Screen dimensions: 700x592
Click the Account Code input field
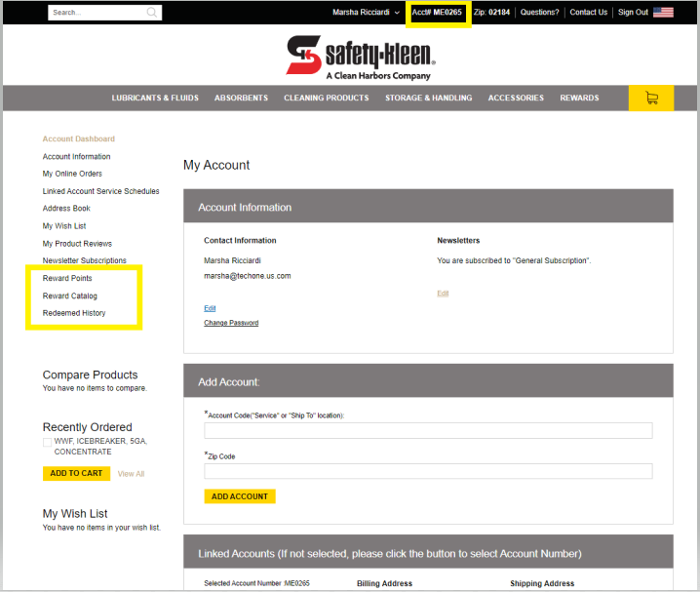coord(428,430)
